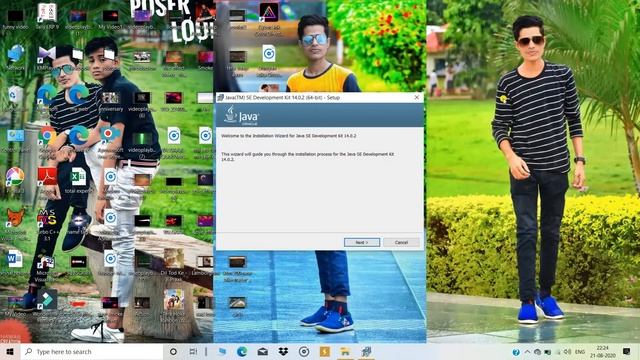Select the Network desktop icon
The width and height of the screenshot is (640, 360).
point(16,58)
